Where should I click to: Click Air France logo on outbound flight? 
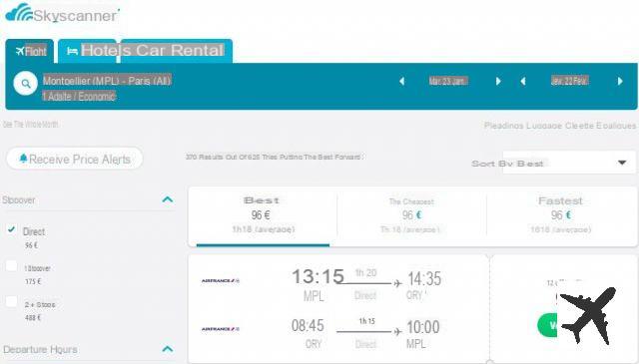tap(220, 281)
